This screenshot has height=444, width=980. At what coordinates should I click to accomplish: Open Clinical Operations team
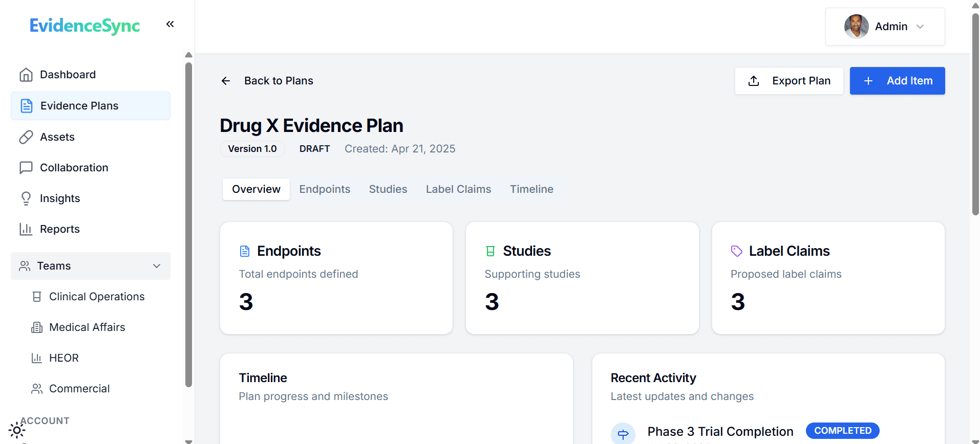(97, 297)
